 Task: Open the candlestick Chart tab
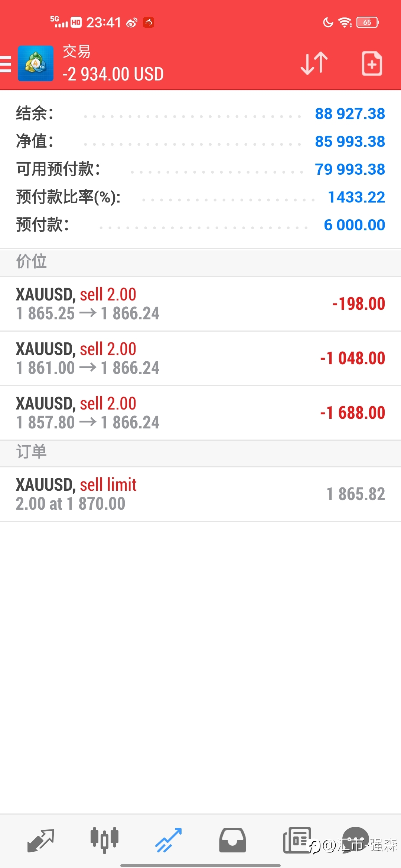[104, 840]
